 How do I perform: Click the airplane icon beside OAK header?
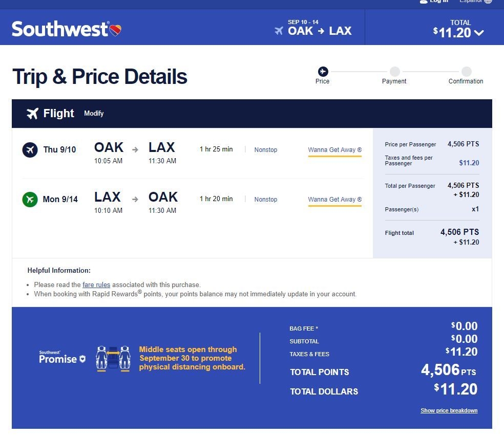point(279,31)
